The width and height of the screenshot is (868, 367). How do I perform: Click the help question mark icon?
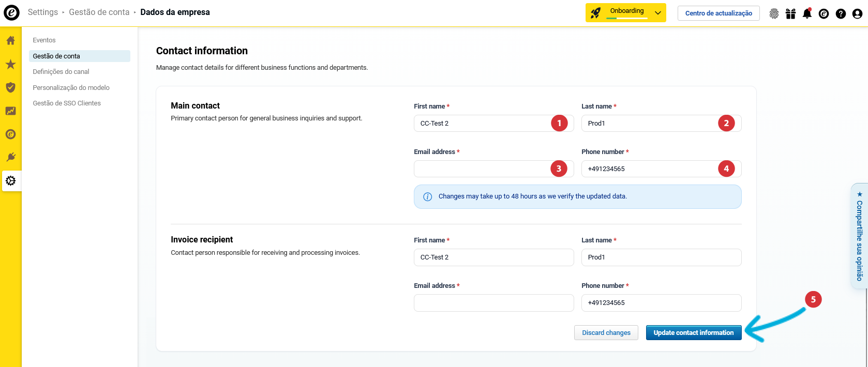[841, 13]
